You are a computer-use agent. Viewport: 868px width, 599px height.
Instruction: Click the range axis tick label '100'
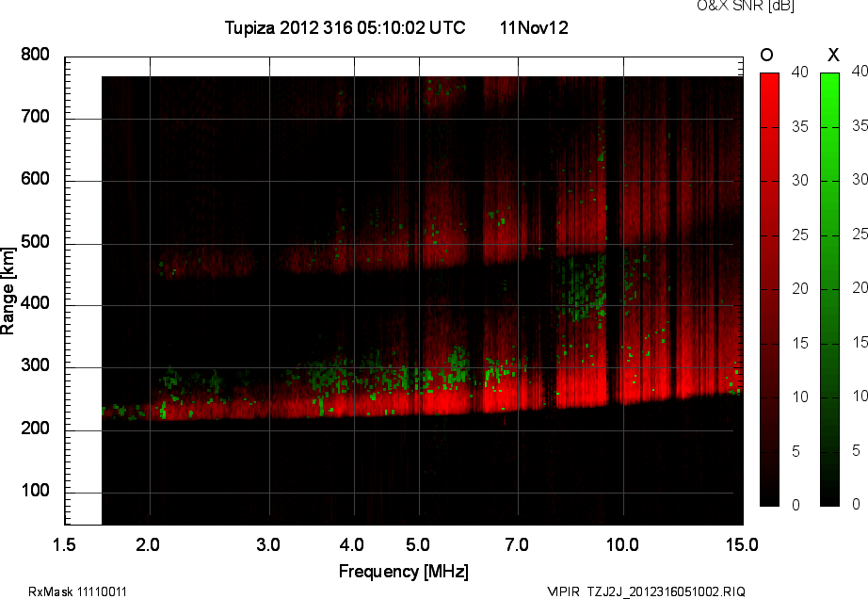35,491
